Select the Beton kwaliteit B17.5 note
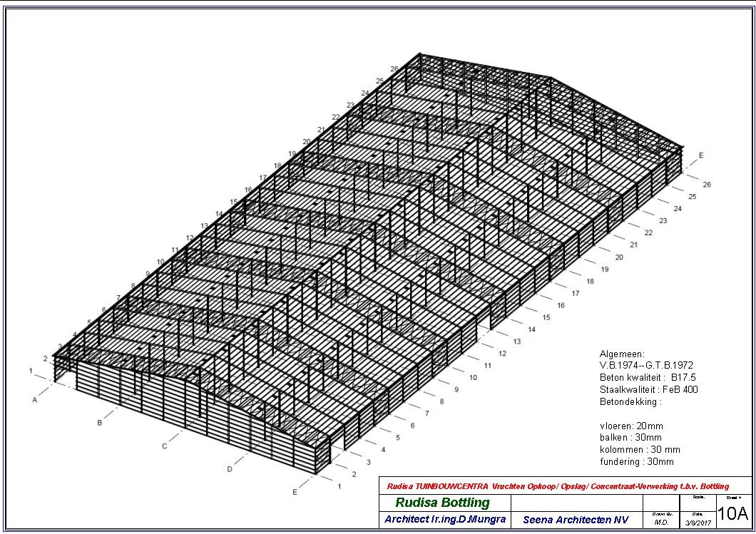 pyautogui.click(x=647, y=377)
